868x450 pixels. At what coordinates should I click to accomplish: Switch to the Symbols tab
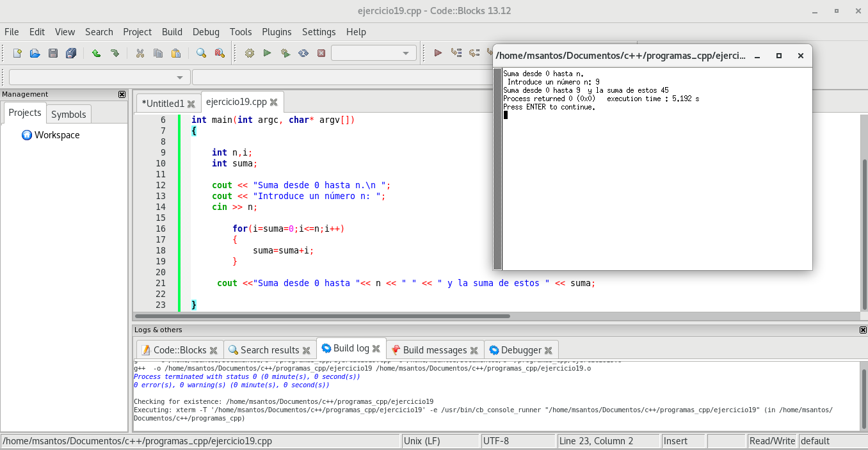68,114
